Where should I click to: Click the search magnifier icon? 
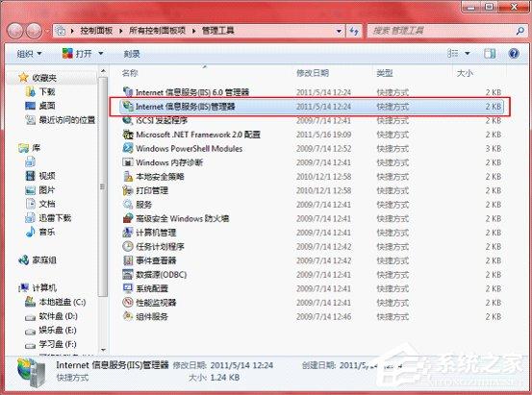(519, 31)
